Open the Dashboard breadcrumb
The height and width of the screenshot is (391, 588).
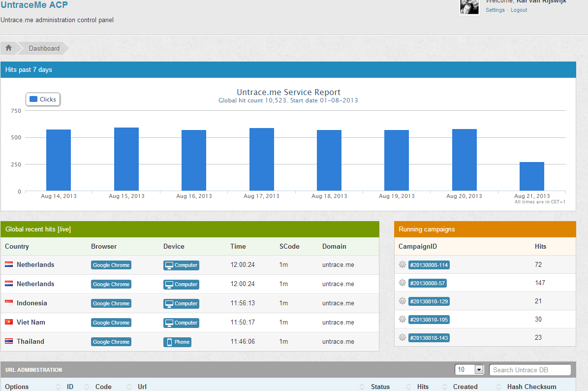pyautogui.click(x=44, y=48)
